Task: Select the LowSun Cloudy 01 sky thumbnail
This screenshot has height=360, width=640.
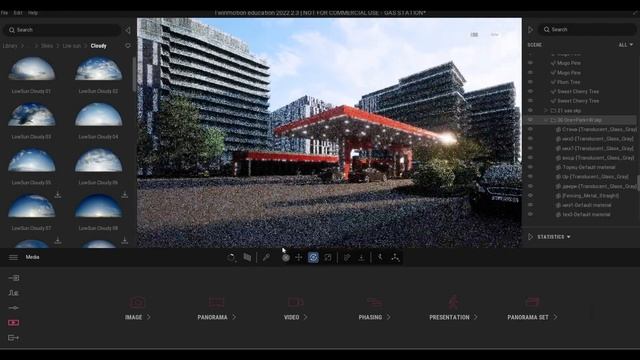Action: pos(31,69)
